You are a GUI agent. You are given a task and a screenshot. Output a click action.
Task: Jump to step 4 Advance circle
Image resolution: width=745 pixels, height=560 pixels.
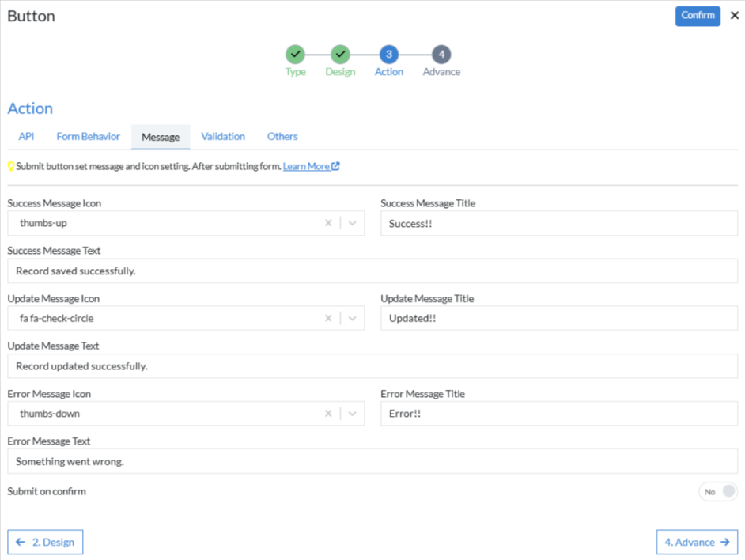tap(441, 55)
